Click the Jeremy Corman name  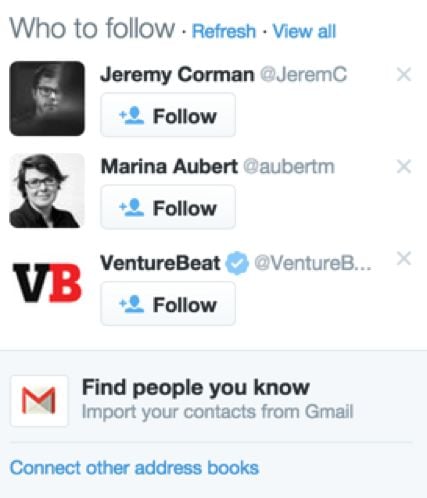click(x=177, y=74)
